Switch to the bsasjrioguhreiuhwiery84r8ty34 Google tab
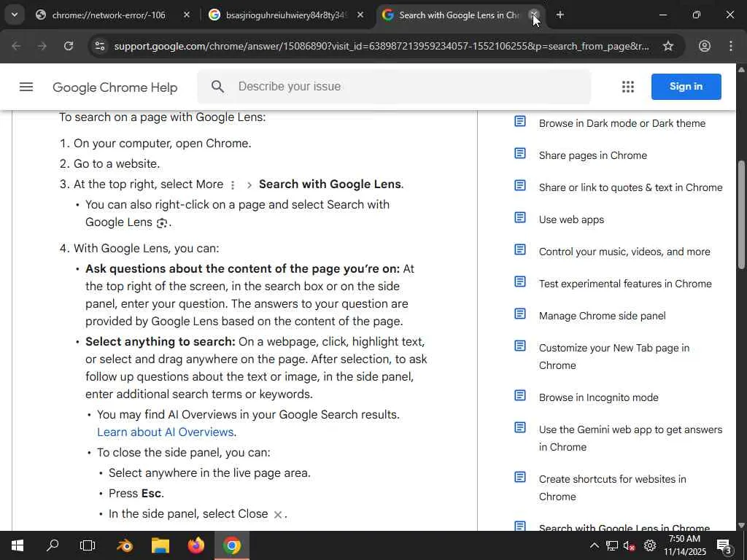Screen dimensions: 747x560 285,15
